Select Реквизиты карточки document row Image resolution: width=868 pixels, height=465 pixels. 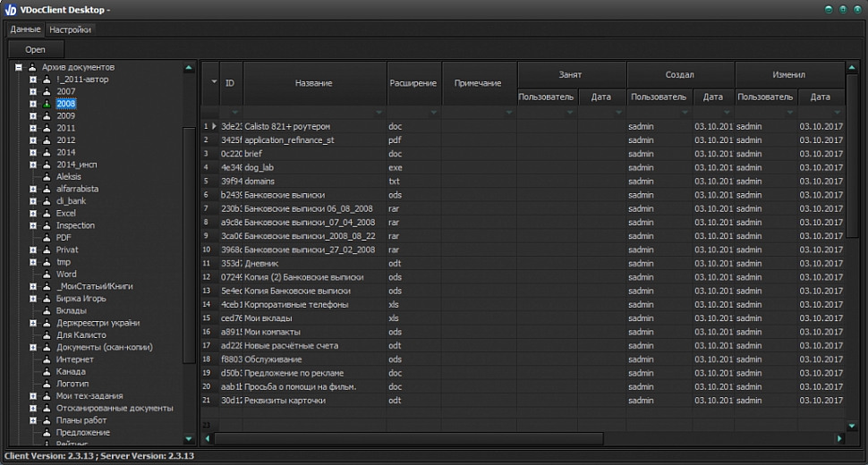point(523,401)
